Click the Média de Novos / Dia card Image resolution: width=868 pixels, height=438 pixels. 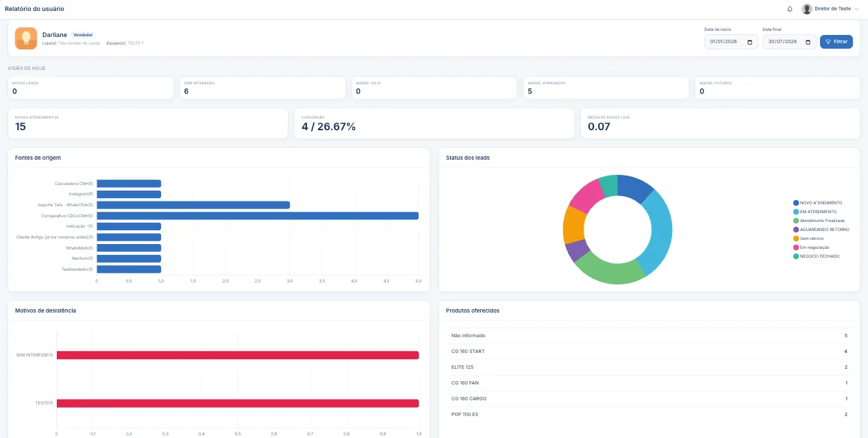[720, 123]
